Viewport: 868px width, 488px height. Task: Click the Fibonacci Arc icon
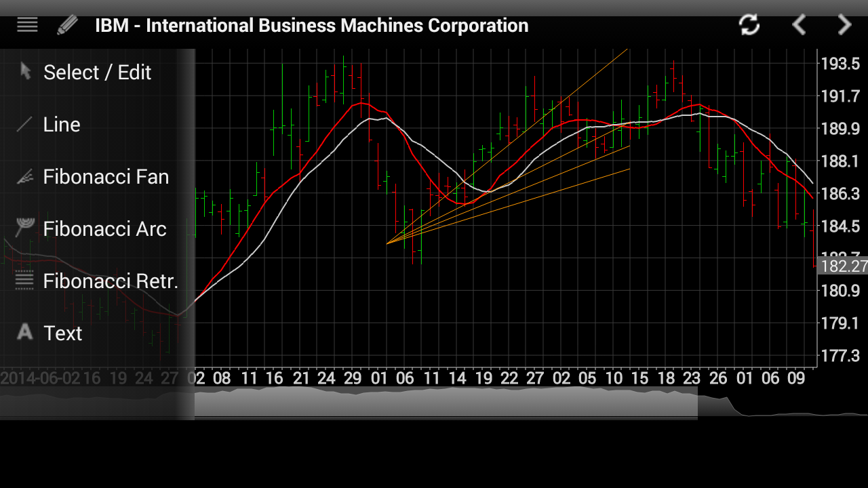pyautogui.click(x=25, y=228)
